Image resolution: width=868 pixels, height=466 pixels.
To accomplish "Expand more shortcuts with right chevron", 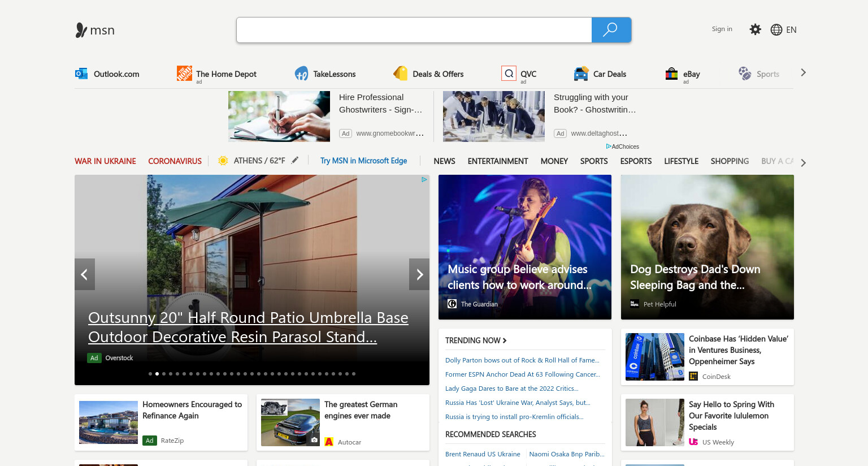I will coord(804,72).
